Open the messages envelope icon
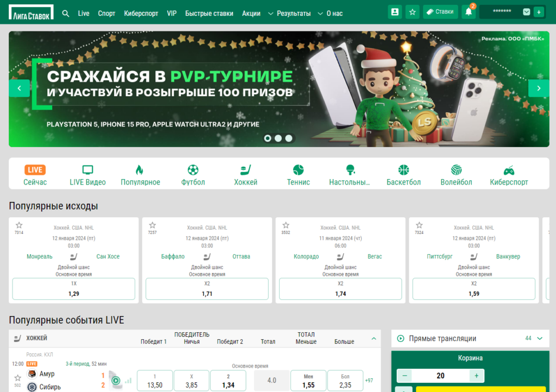The width and height of the screenshot is (556, 392). (x=527, y=12)
